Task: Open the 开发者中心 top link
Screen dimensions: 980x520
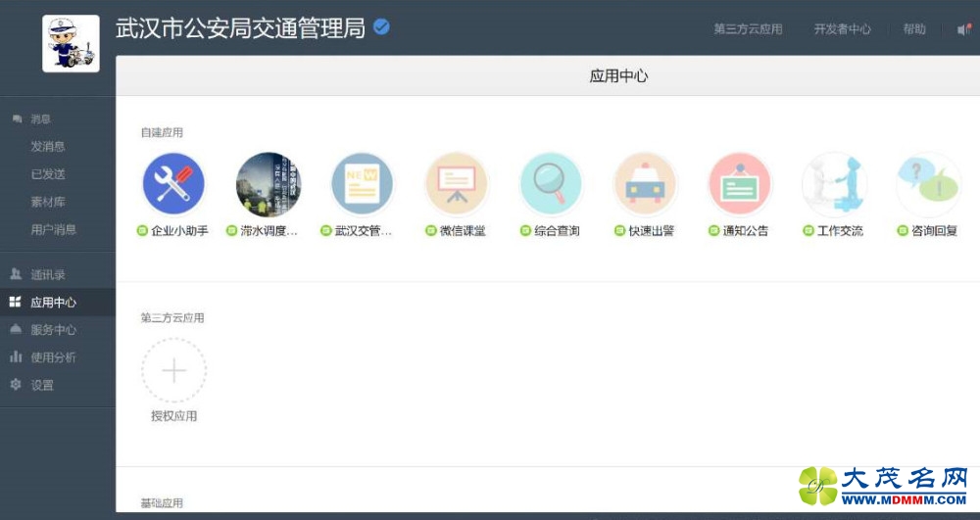Action: (x=843, y=29)
